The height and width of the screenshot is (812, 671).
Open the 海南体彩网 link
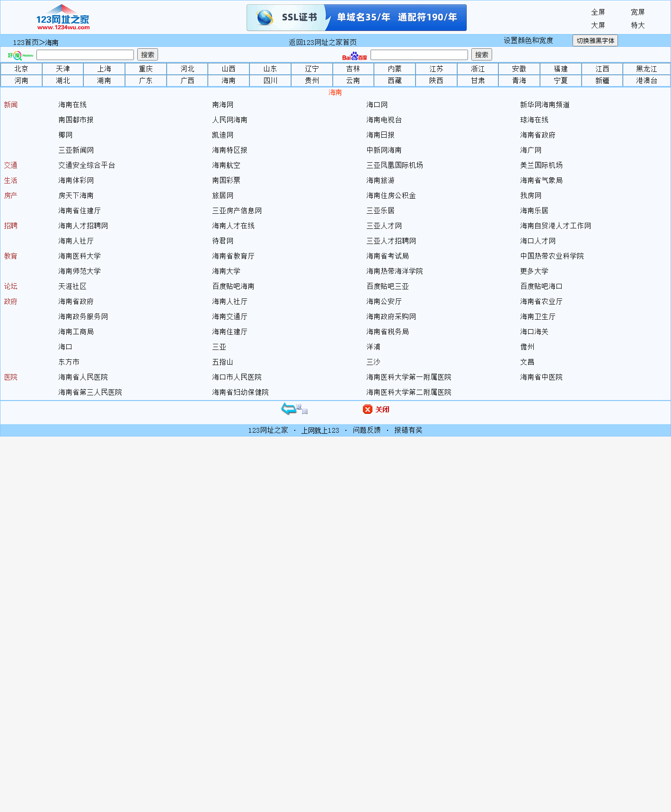pyautogui.click(x=76, y=181)
